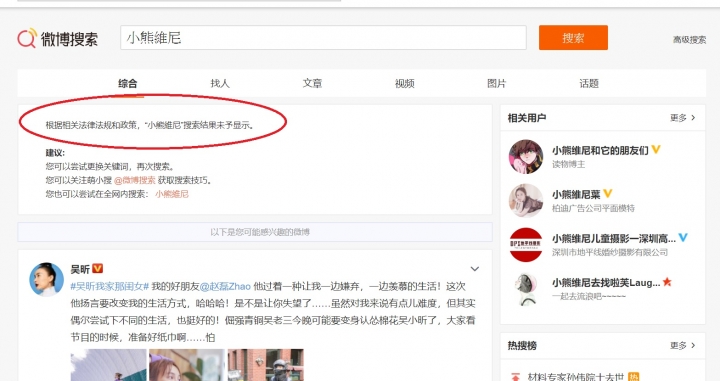Click orange 小熊维尼 link for whole-web search
Viewport: 720px width, 381px height.
tap(172, 194)
